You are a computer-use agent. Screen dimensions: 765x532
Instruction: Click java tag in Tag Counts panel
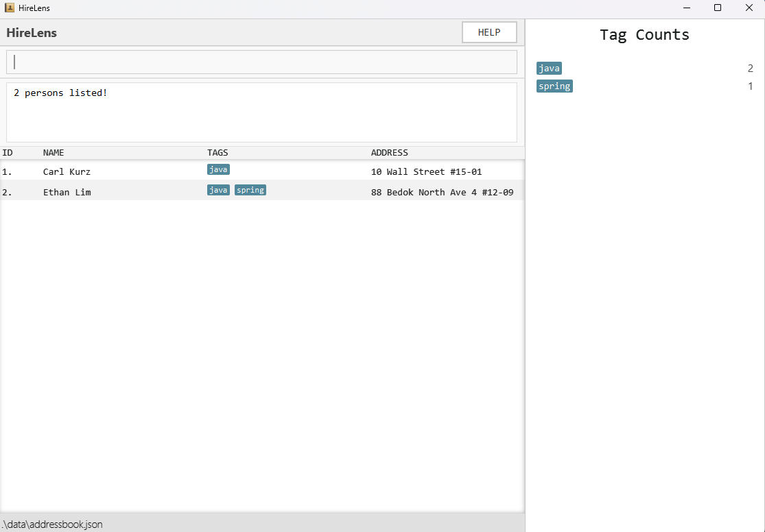tap(549, 68)
